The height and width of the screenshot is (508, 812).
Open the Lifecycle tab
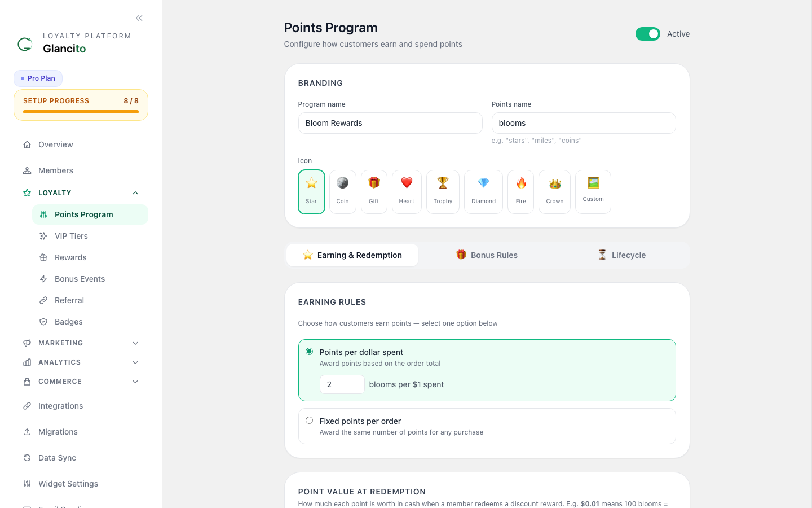click(621, 255)
